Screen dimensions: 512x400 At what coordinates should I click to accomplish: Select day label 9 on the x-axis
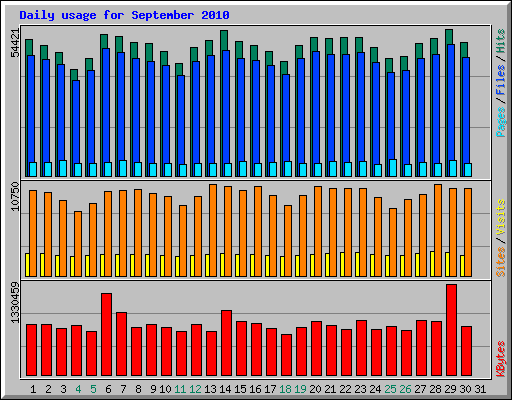point(153,389)
